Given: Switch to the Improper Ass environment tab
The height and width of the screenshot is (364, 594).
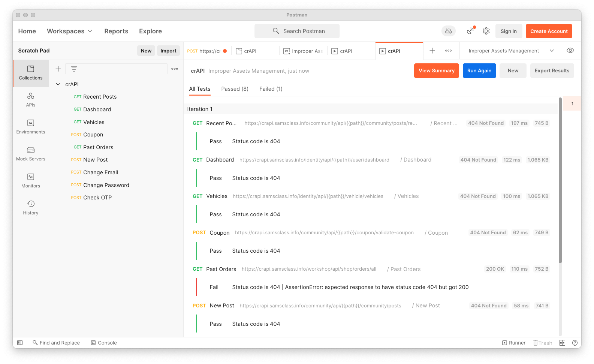Looking at the screenshot, I should pyautogui.click(x=303, y=51).
